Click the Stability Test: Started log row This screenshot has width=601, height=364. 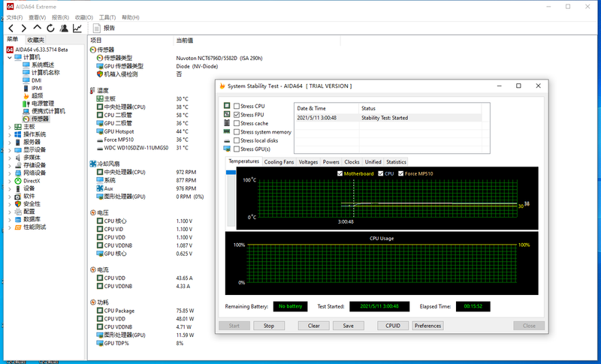click(x=388, y=118)
